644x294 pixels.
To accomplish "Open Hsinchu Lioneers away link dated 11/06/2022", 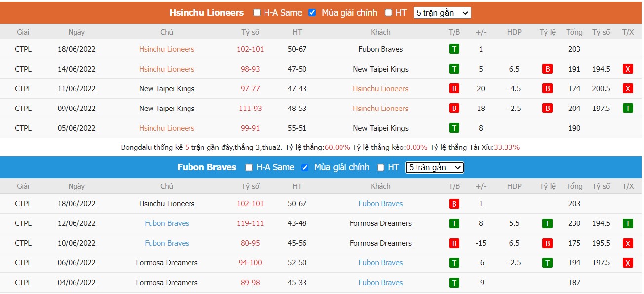I will click(380, 89).
